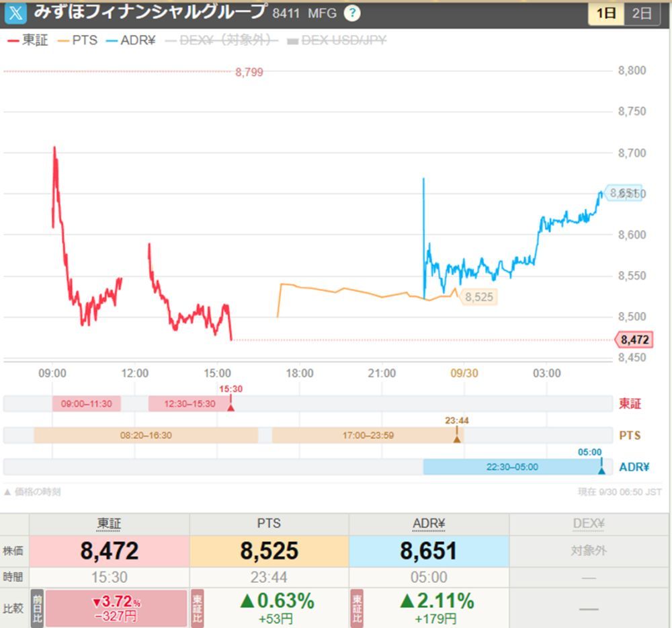Click the 対象外 DEX¥ cell

[589, 551]
